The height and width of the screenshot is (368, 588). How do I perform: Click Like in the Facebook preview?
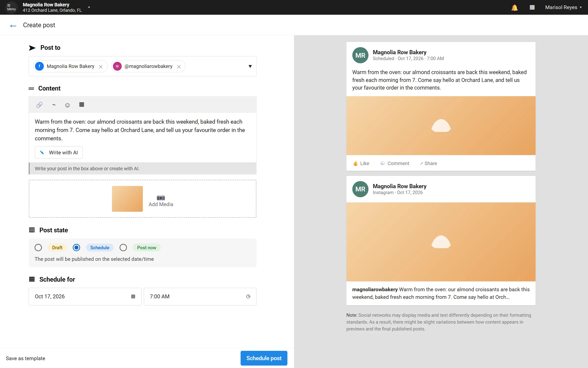(x=361, y=163)
